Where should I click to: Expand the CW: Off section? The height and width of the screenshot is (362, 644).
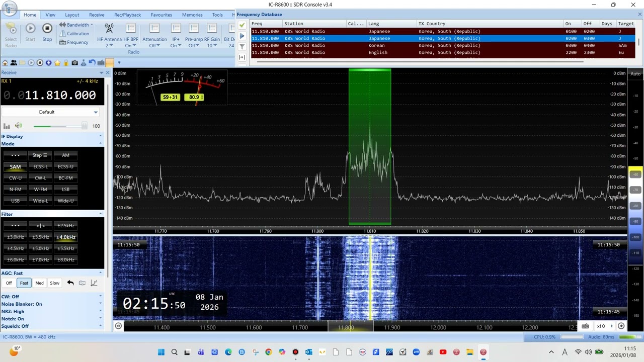[51, 297]
